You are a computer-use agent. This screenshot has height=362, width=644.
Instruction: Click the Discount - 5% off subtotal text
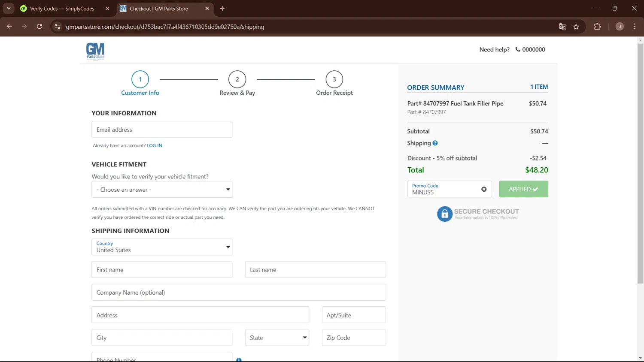click(x=442, y=158)
